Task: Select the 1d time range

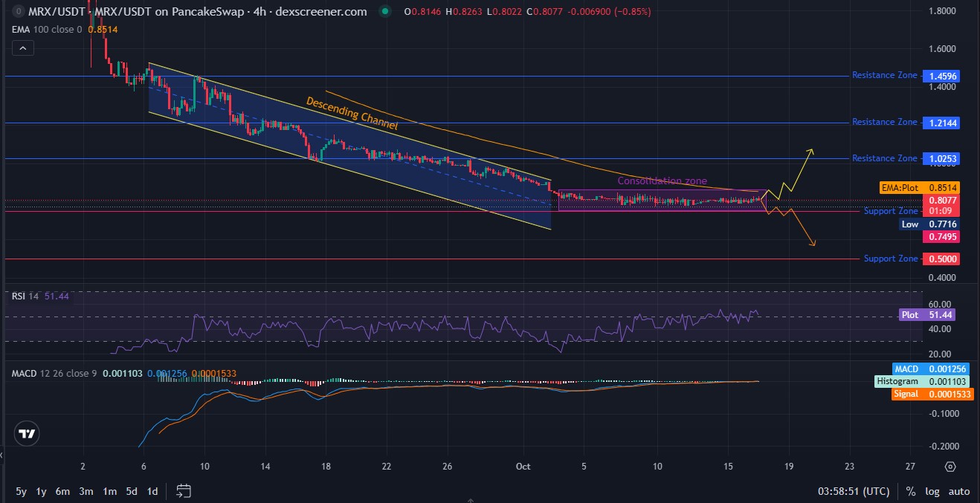Action: coord(152,491)
